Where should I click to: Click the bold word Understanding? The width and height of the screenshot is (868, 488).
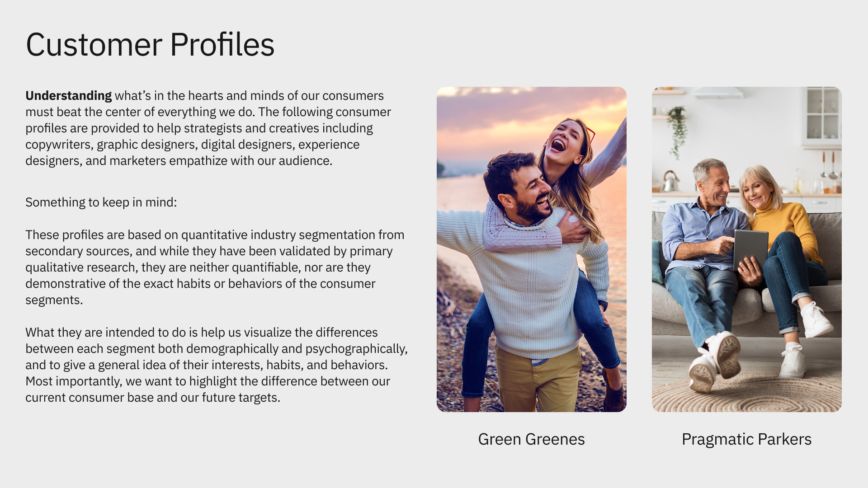pyautogui.click(x=68, y=96)
